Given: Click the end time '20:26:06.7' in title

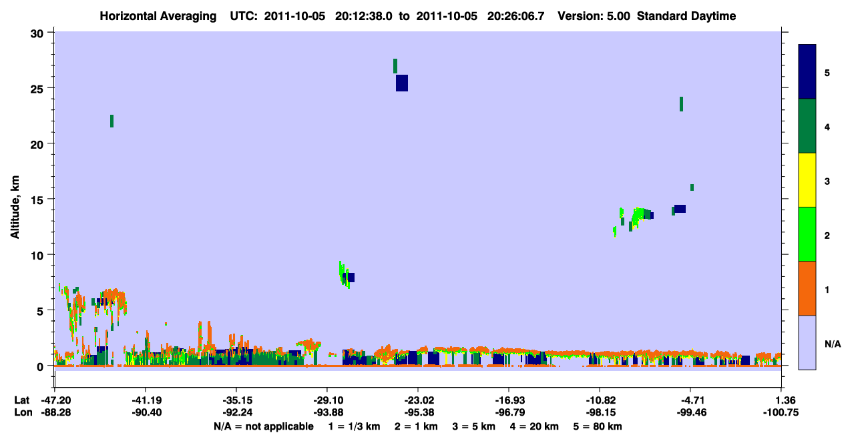Looking at the screenshot, I should 516,16.
